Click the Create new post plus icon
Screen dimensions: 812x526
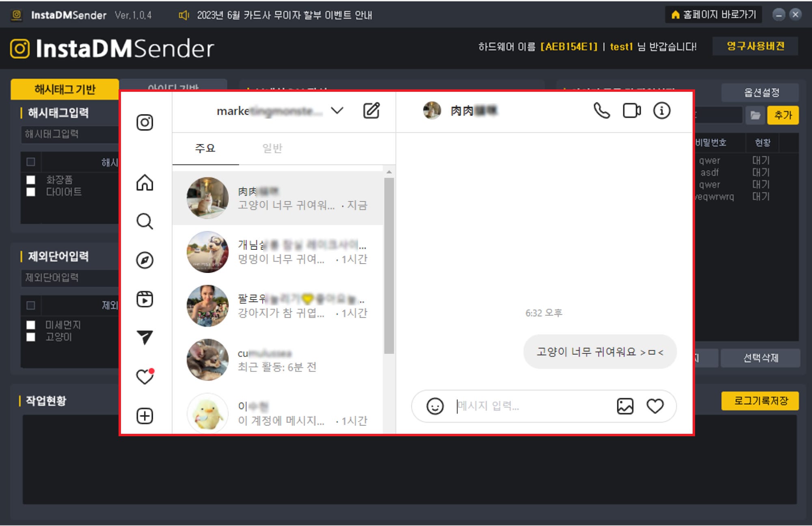point(145,416)
